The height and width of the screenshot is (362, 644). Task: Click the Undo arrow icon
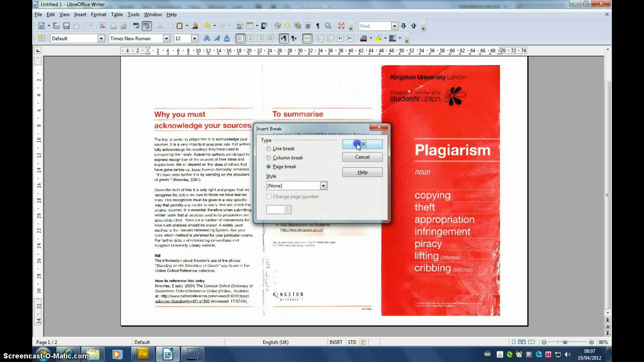[x=207, y=26]
